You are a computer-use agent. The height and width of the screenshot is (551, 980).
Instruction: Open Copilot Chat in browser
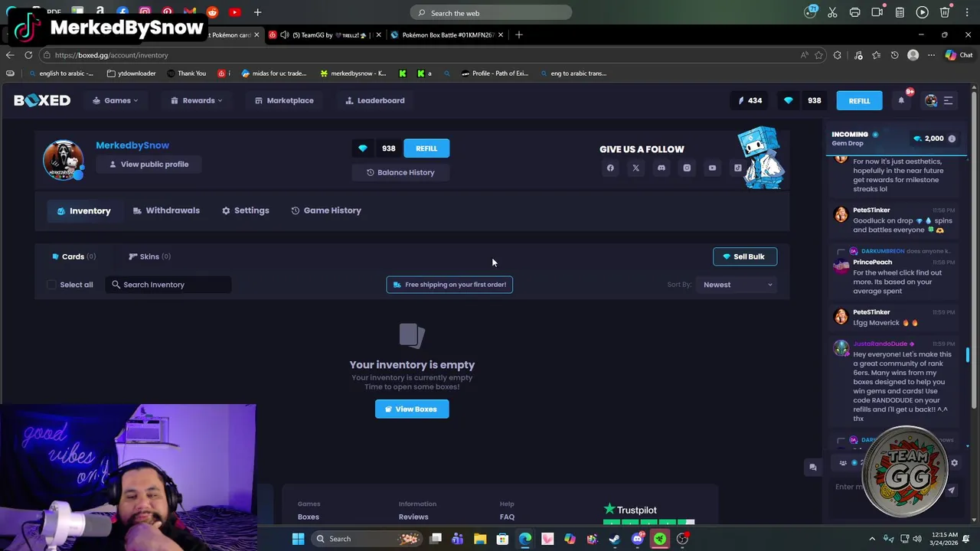pos(959,55)
